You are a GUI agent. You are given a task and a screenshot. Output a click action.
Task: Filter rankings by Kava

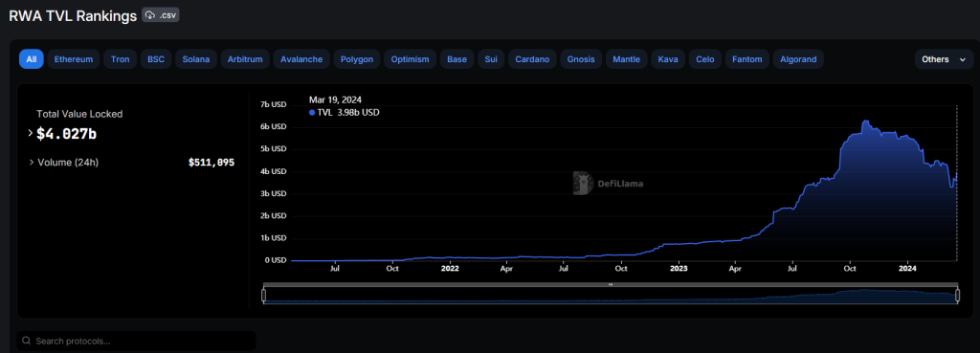(668, 59)
